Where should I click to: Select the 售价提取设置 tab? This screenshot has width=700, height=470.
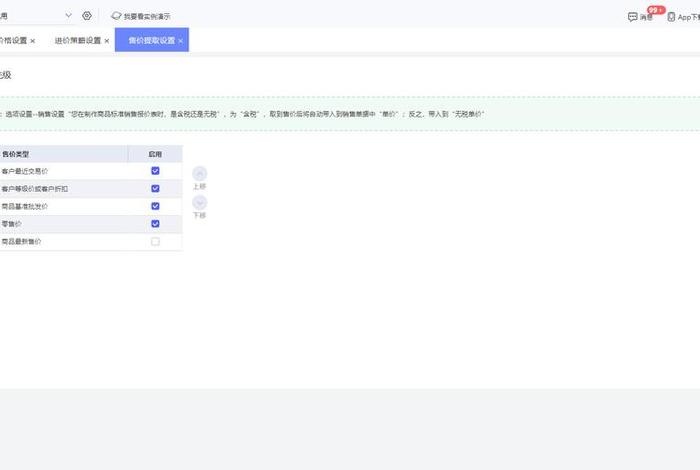click(151, 41)
